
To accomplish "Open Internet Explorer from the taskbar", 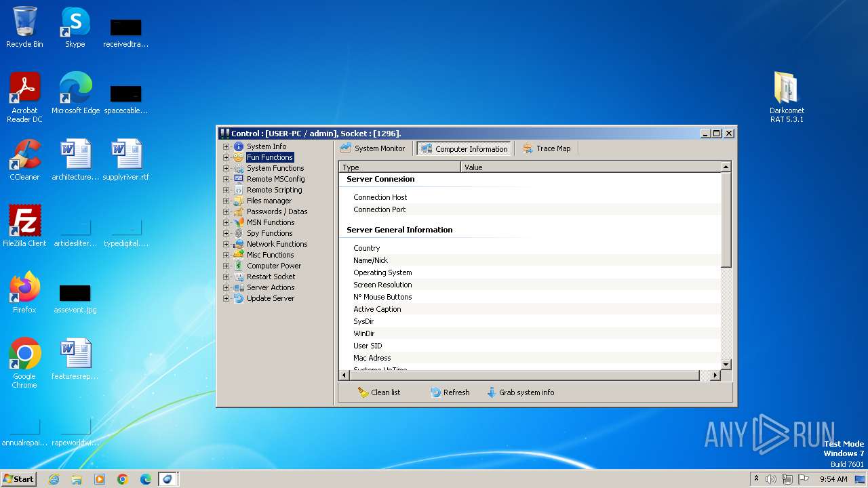I will click(54, 479).
